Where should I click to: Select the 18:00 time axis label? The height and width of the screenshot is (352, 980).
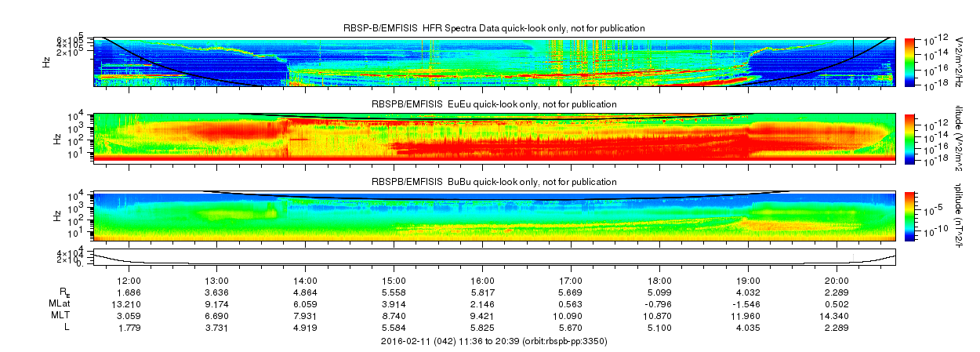click(659, 281)
